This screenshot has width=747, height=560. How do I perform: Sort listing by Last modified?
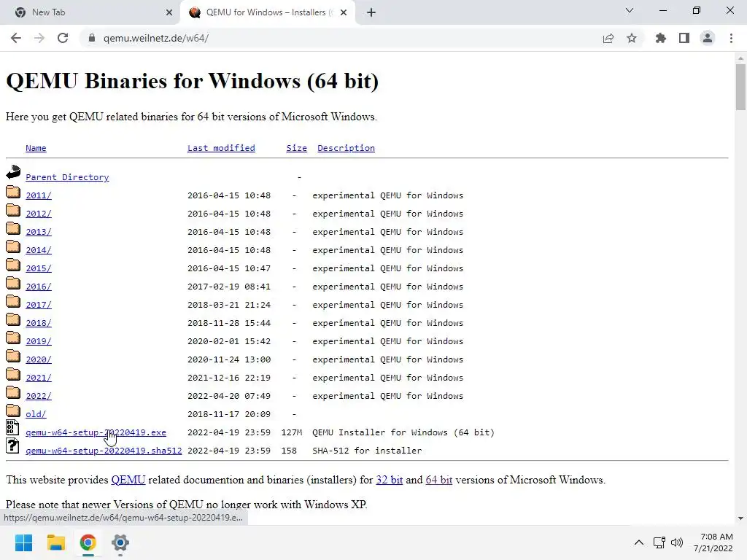(x=221, y=148)
